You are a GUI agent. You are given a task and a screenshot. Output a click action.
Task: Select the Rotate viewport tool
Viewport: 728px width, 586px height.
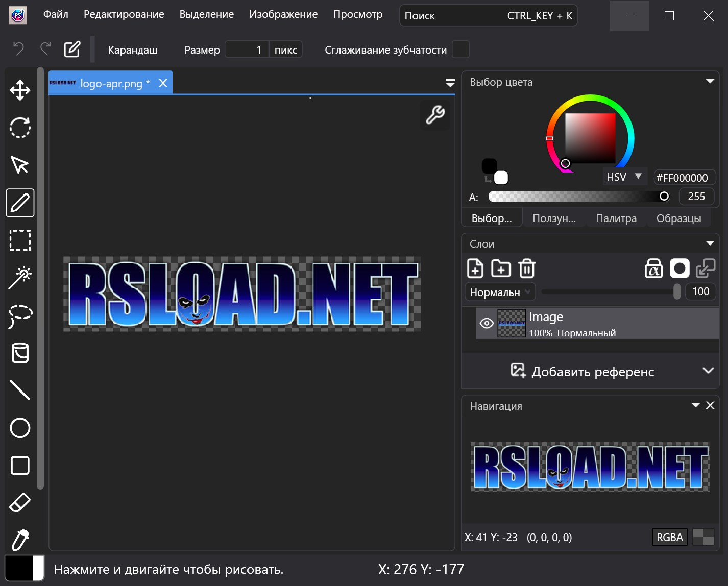(20, 128)
